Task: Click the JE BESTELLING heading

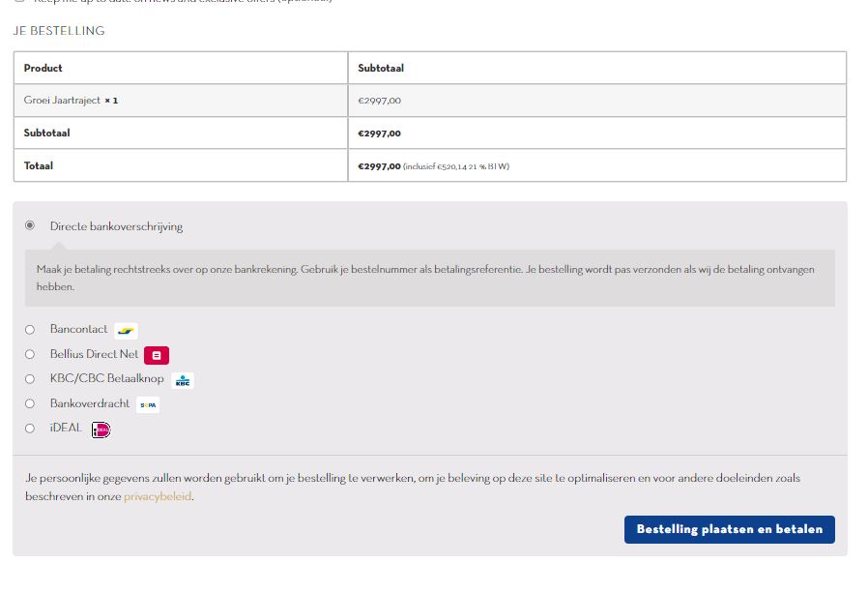Action: 59,31
